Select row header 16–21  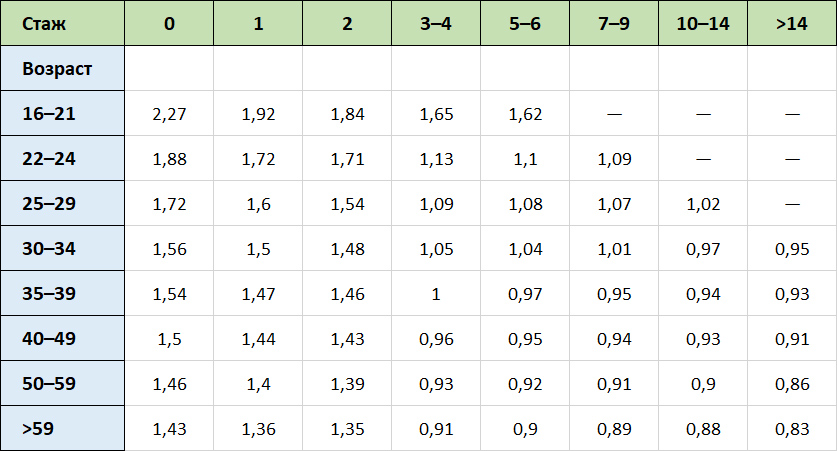click(62, 113)
